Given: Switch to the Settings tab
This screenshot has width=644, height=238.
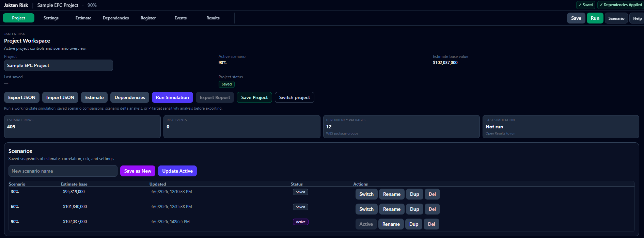Looking at the screenshot, I should point(51,18).
